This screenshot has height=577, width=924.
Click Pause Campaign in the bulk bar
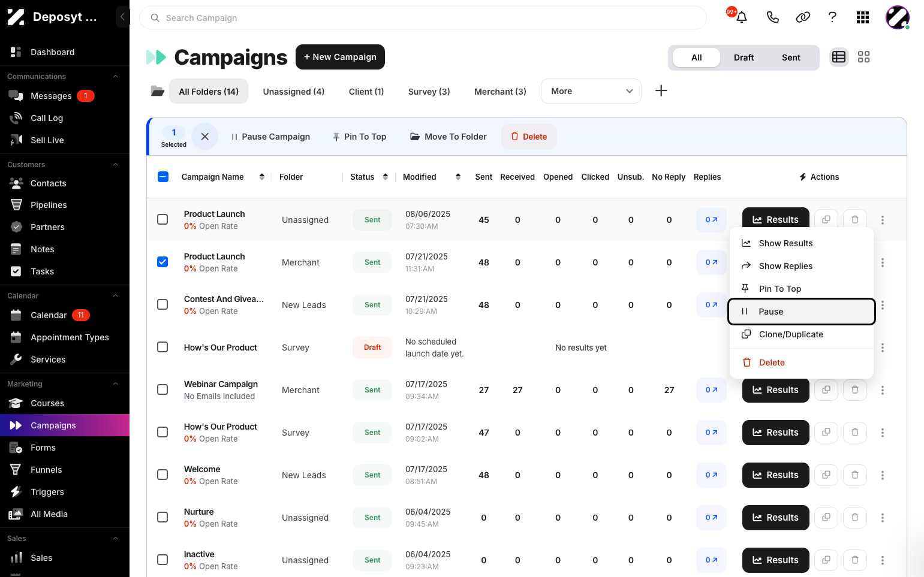[x=270, y=137]
